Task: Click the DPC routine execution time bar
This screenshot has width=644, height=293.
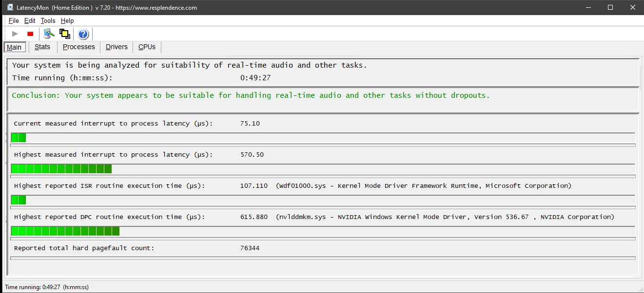Action: 323,231
